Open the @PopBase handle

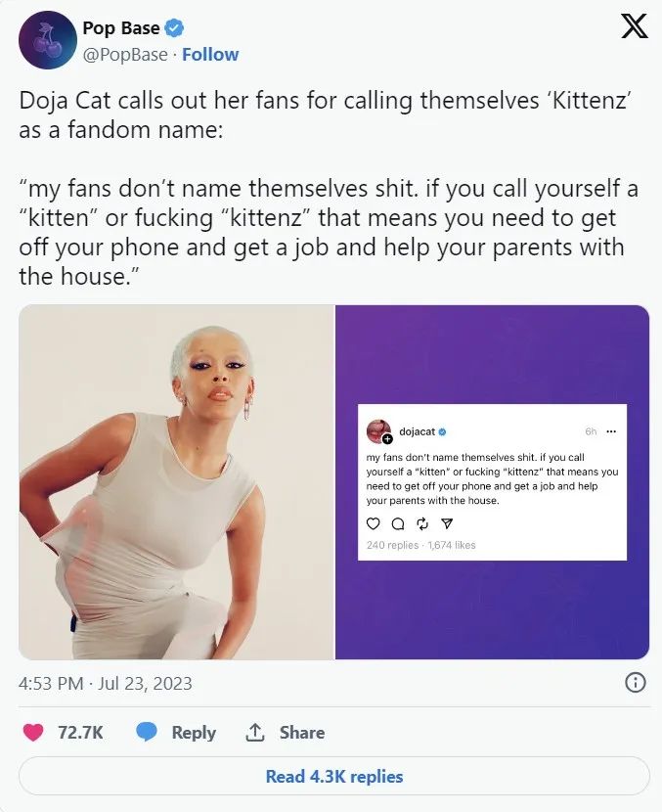click(125, 55)
